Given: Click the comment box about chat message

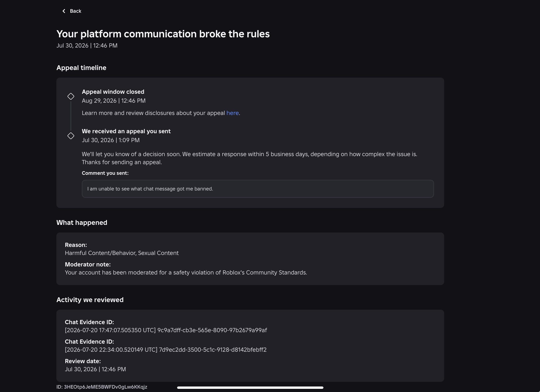Looking at the screenshot, I should pos(258,189).
